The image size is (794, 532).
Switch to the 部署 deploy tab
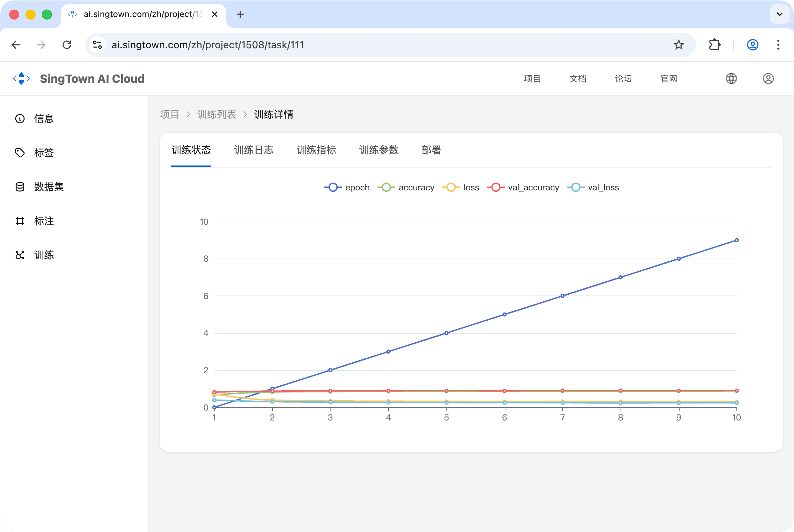pos(431,150)
